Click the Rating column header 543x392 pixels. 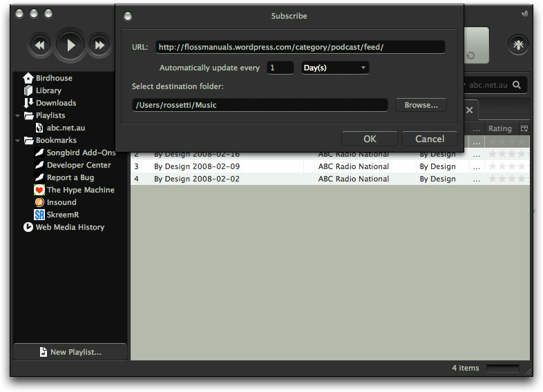click(x=499, y=128)
